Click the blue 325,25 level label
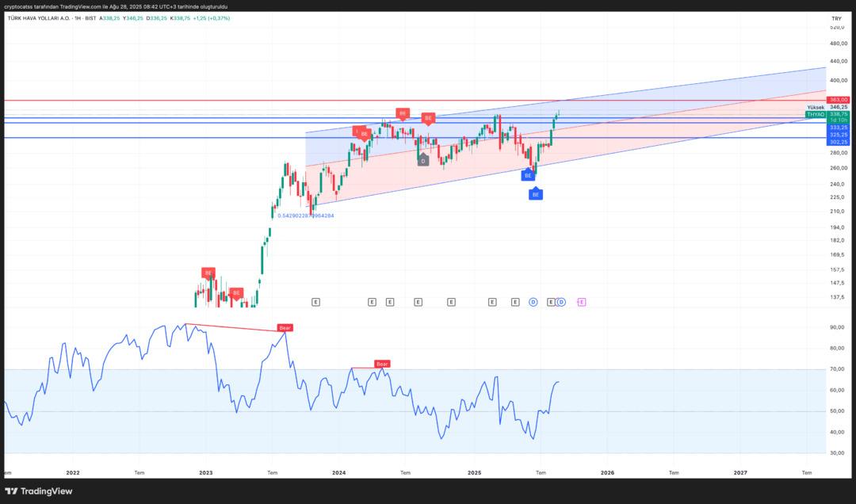This screenshot has width=856, height=504. click(x=839, y=135)
